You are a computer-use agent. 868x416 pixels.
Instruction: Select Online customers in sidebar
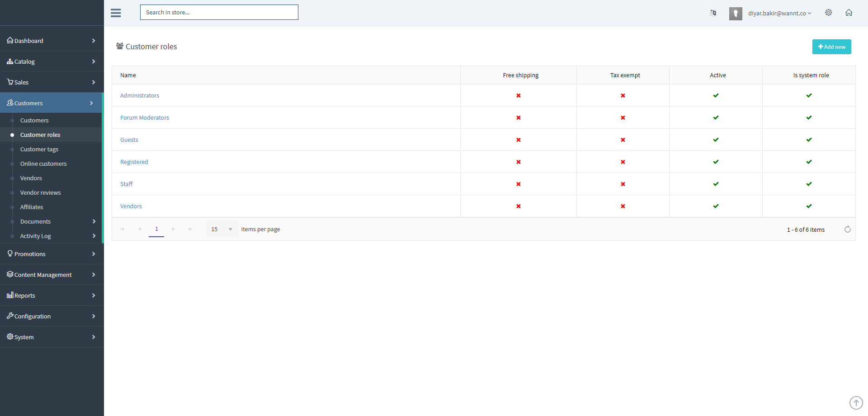43,164
